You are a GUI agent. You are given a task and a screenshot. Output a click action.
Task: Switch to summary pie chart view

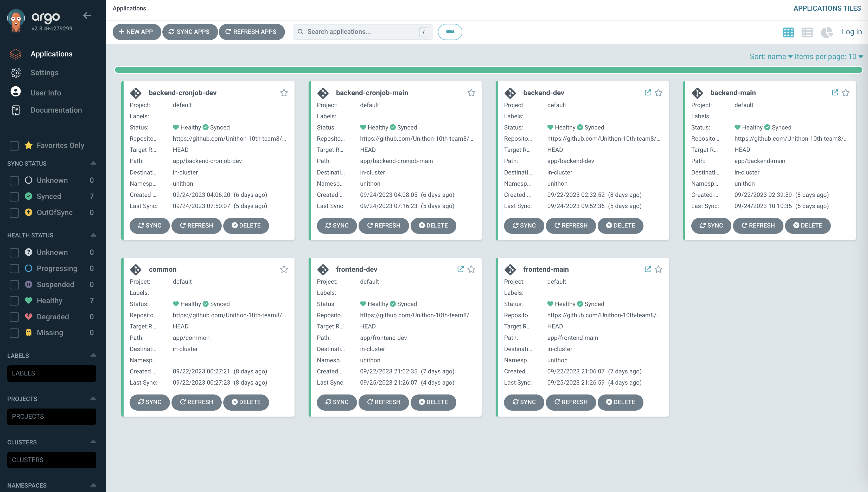pos(826,32)
